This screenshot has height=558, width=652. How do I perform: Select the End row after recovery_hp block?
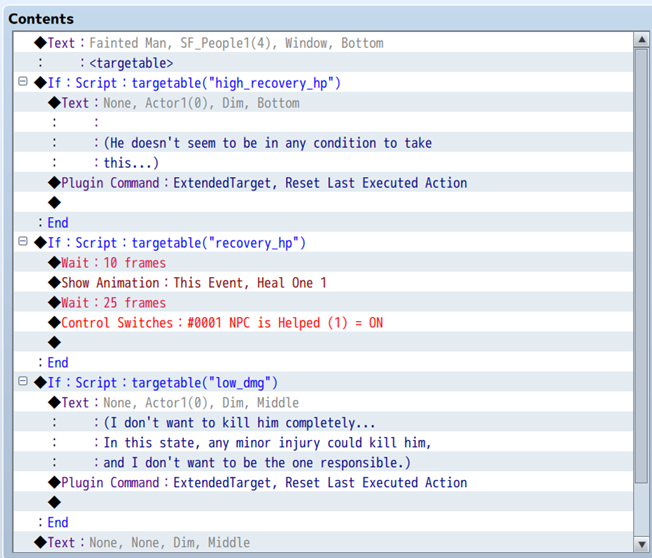pos(324,362)
